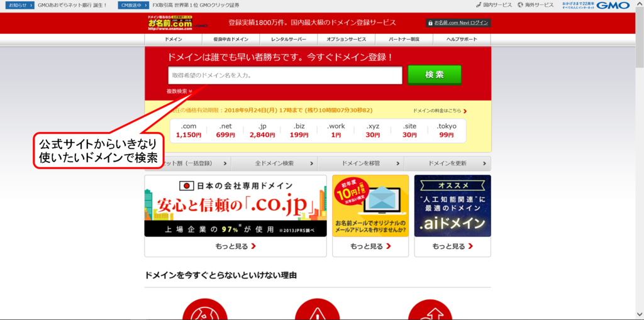Open the ドメインを移管 tab
The width and height of the screenshot is (644, 320).
361,163
